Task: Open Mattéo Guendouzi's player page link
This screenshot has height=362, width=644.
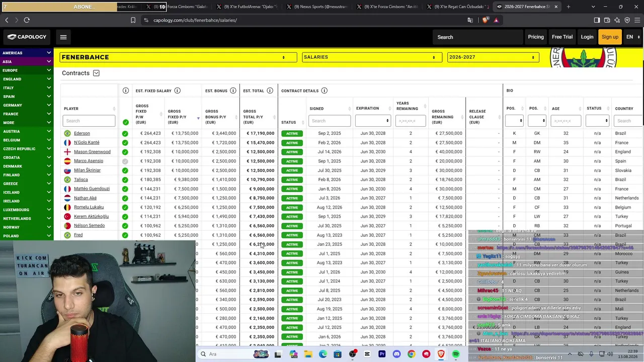Action: [x=92, y=189]
